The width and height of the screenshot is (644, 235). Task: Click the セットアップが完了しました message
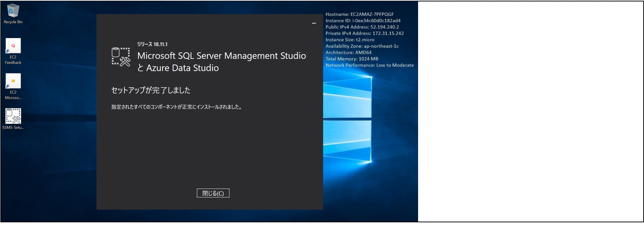151,90
